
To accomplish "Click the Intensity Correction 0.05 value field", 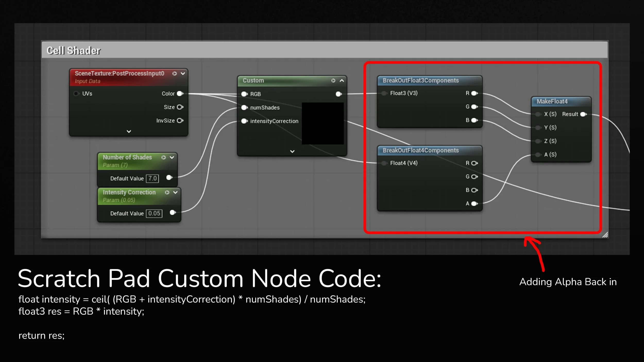I will pos(154,213).
